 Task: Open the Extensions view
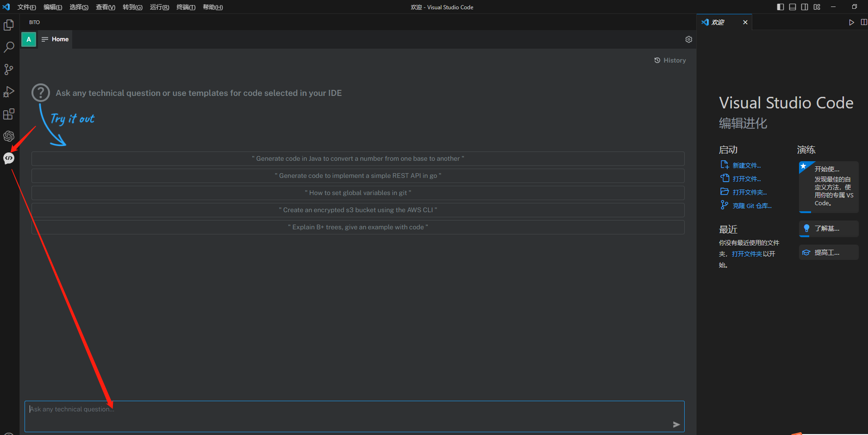[x=9, y=114]
